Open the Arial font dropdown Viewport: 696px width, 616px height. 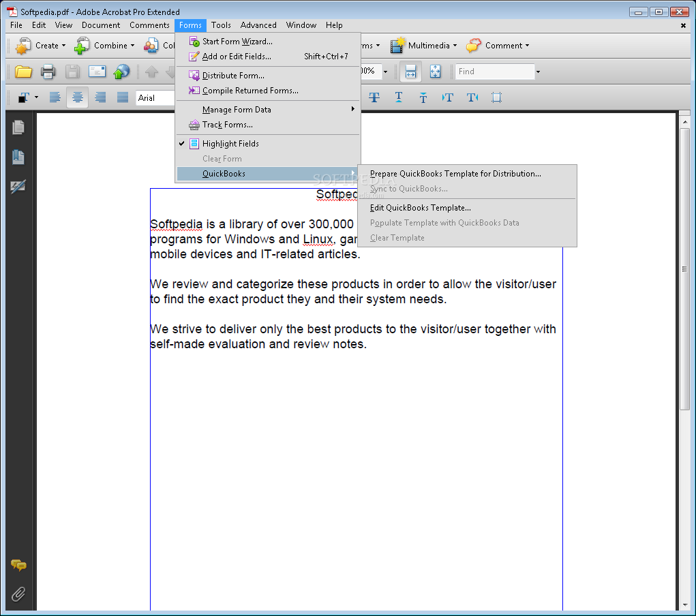pyautogui.click(x=155, y=97)
